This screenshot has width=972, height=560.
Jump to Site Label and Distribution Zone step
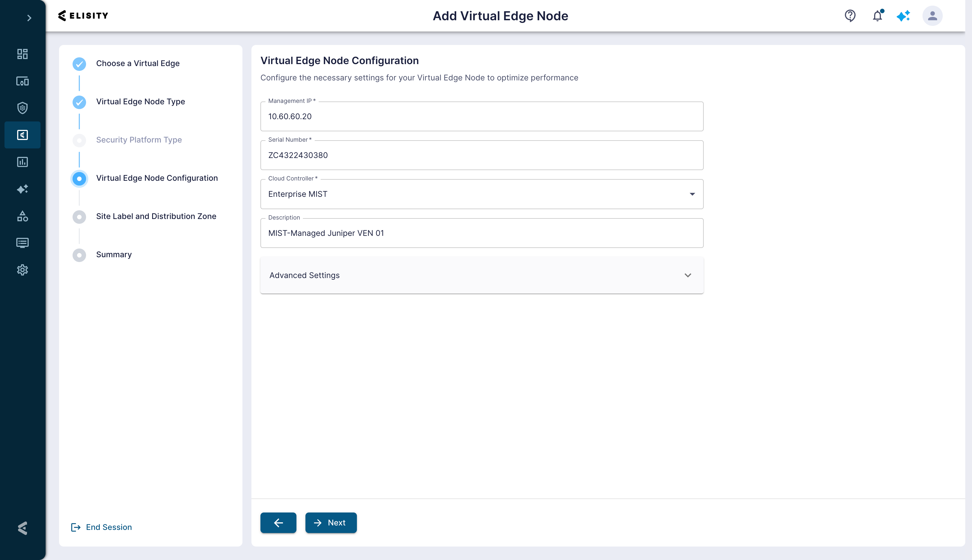pos(156,216)
